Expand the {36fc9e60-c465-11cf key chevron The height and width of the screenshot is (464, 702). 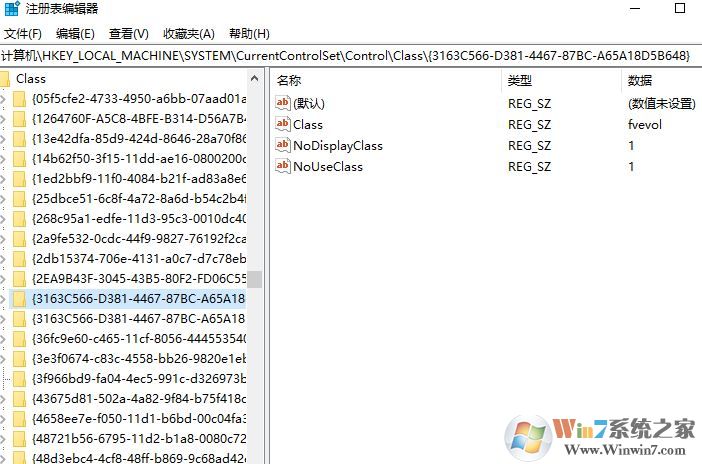coord(3,339)
